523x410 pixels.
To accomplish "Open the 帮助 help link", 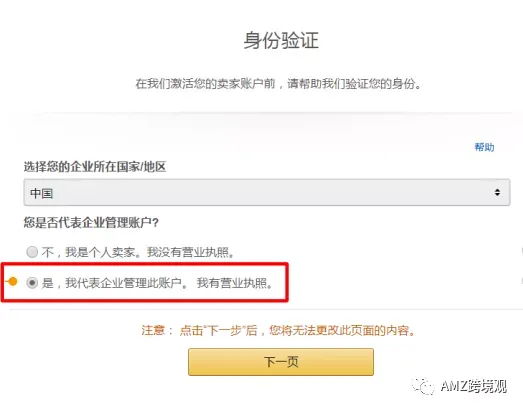I will pos(484,147).
